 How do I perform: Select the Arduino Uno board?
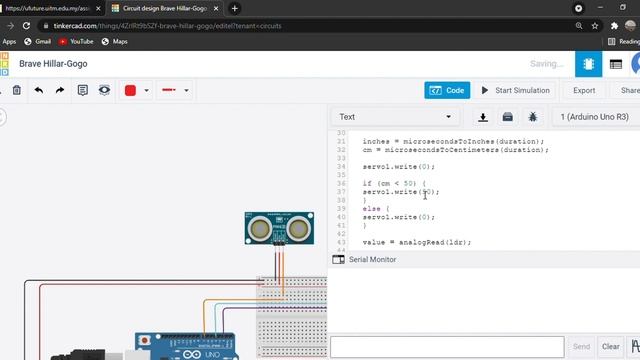[185, 346]
